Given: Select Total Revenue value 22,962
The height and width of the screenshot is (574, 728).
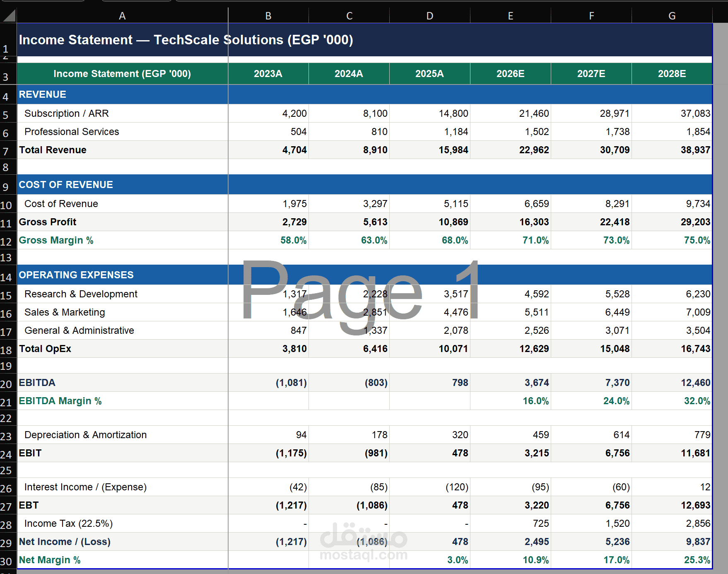Looking at the screenshot, I should (x=511, y=150).
